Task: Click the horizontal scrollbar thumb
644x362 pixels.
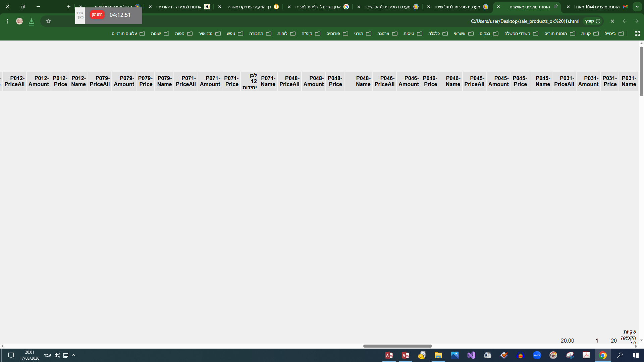Action: [x=397, y=346]
